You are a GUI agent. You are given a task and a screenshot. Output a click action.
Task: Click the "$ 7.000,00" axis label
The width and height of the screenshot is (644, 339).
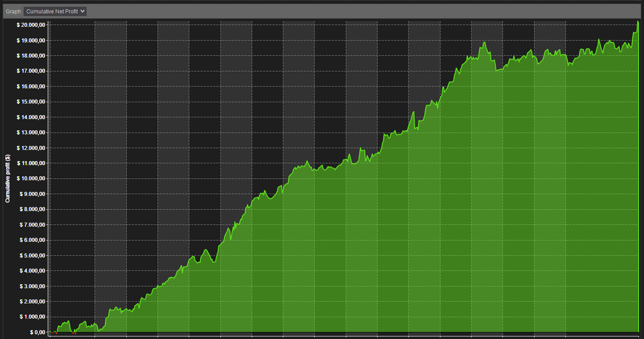tap(32, 225)
